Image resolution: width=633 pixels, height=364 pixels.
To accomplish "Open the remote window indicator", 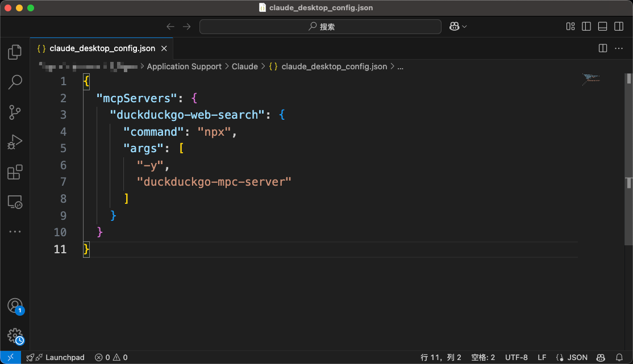I will coord(10,358).
